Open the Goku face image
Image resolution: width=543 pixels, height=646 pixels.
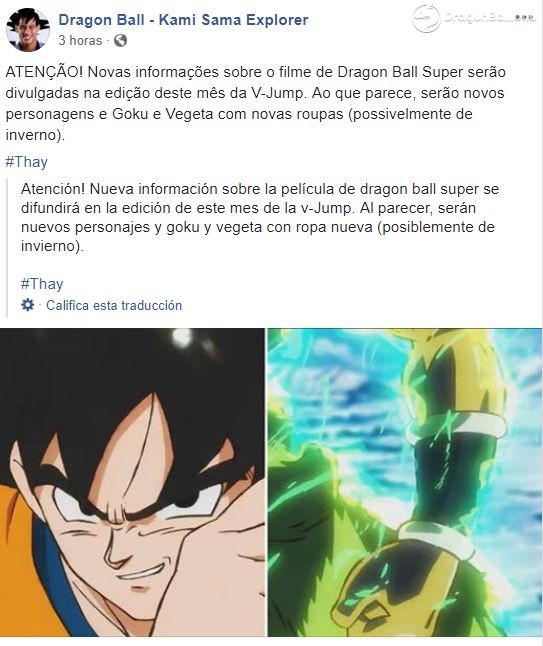[132, 482]
